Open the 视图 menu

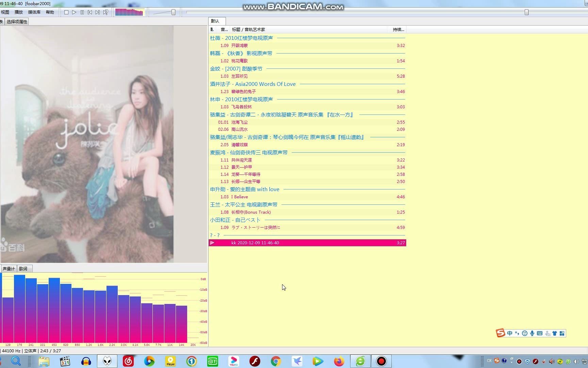pyautogui.click(x=5, y=12)
